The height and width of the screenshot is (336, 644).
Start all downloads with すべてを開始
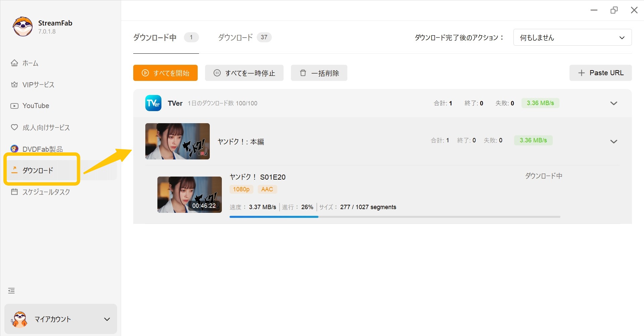click(165, 73)
